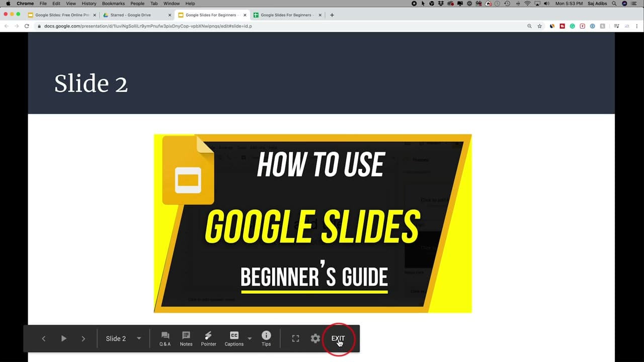
Task: Open the Bookmarks menu
Action: tap(113, 4)
